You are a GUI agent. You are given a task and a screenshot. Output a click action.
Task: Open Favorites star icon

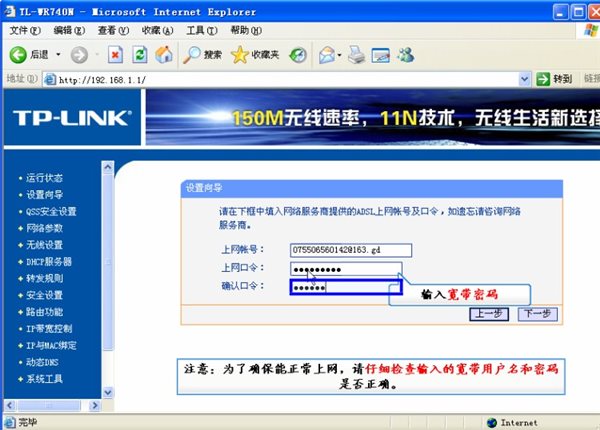[x=240, y=55]
